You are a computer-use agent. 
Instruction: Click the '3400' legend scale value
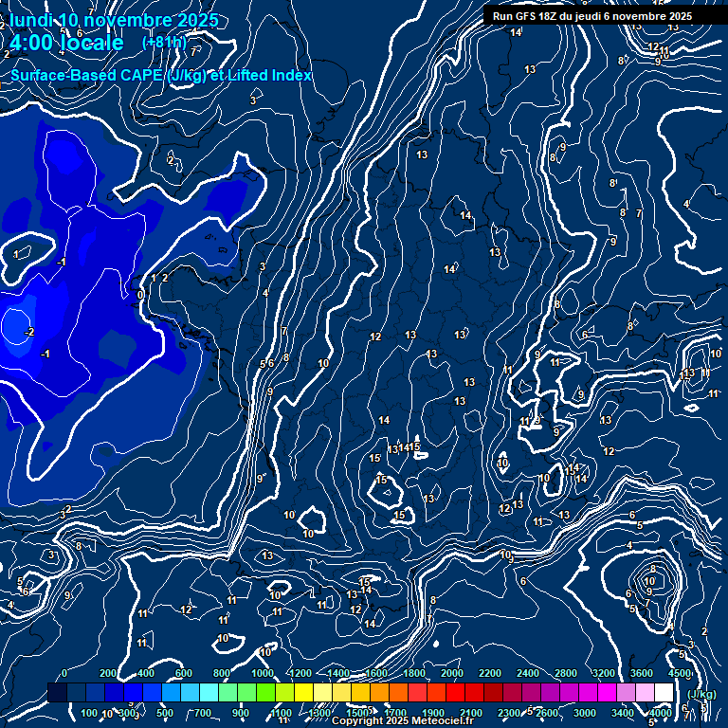[623, 713]
